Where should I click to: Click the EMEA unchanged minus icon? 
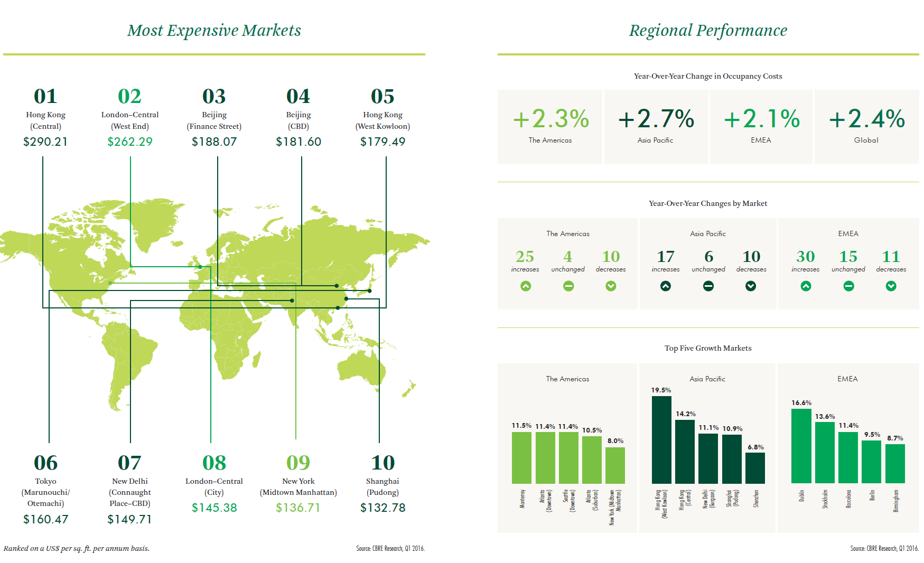pos(848,286)
